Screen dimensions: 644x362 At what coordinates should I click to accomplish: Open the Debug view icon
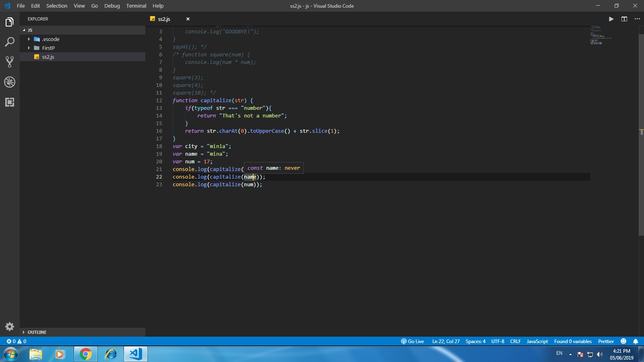[x=10, y=82]
